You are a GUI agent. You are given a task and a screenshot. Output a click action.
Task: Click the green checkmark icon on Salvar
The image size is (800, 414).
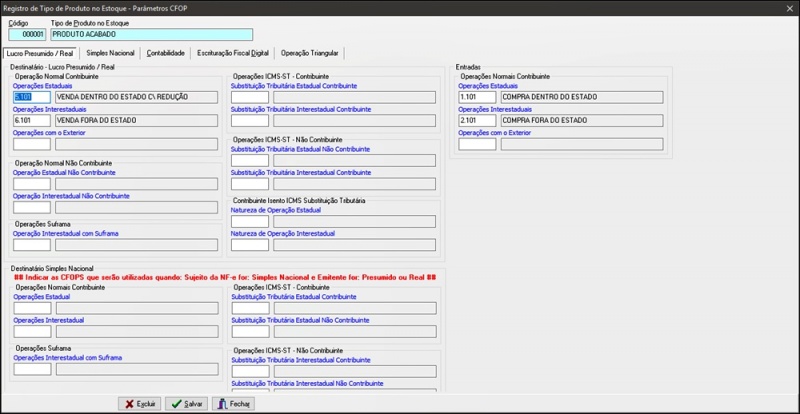click(176, 403)
